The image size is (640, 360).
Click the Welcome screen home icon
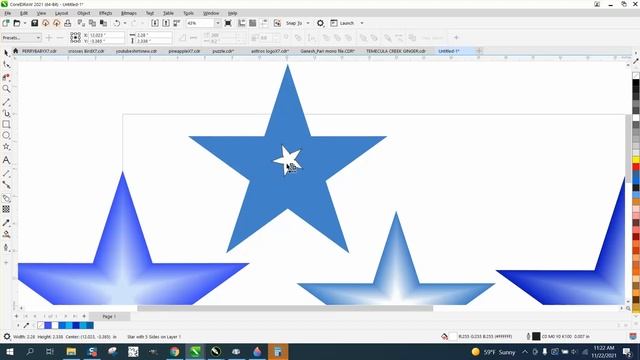16,51
